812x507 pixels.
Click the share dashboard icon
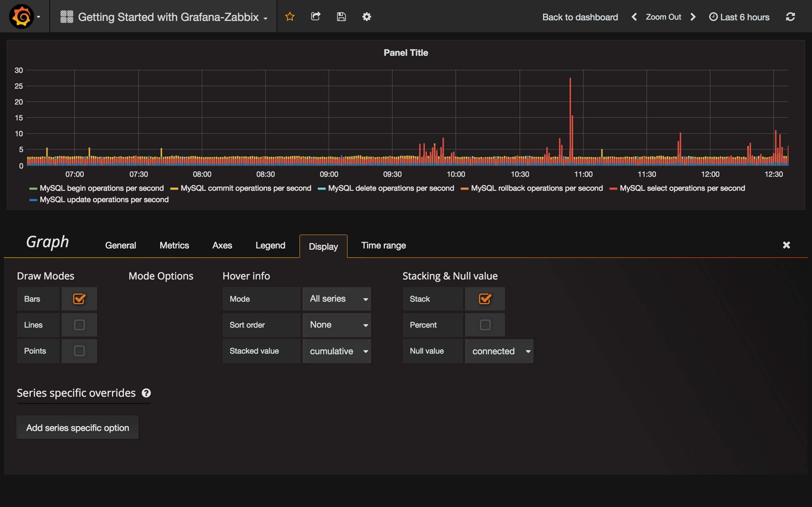click(315, 16)
